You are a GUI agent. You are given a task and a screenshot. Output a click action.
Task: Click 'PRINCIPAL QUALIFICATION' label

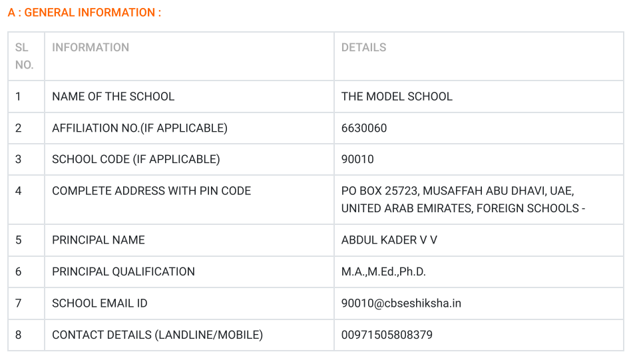(x=124, y=272)
